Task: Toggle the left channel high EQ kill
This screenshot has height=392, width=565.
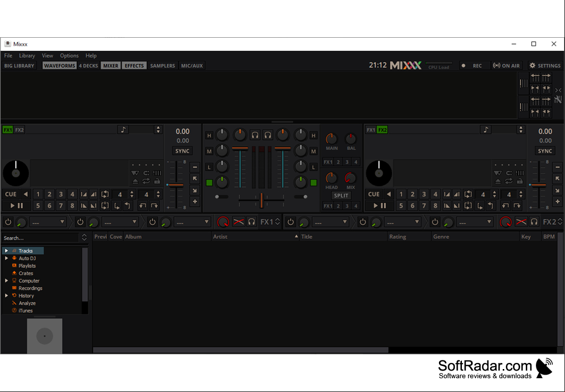Action: click(209, 136)
